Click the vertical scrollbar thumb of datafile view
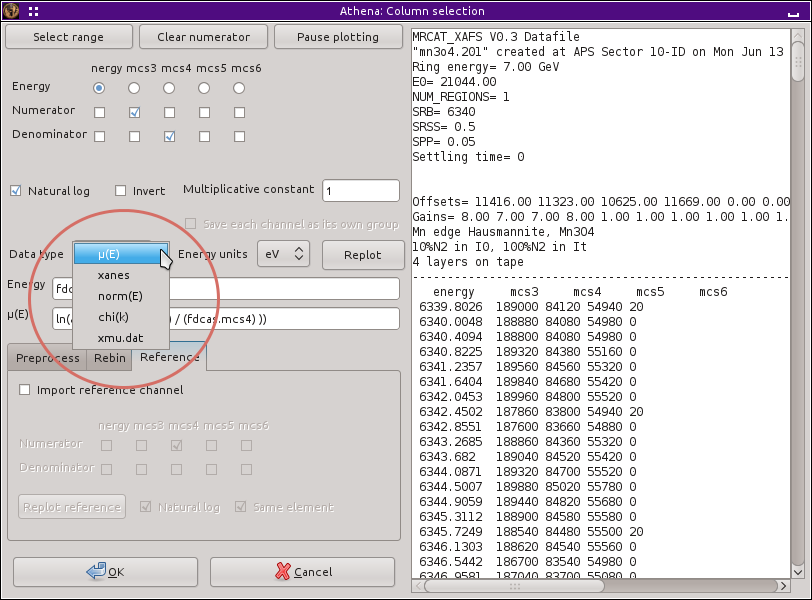The width and height of the screenshot is (812, 600). point(798,62)
